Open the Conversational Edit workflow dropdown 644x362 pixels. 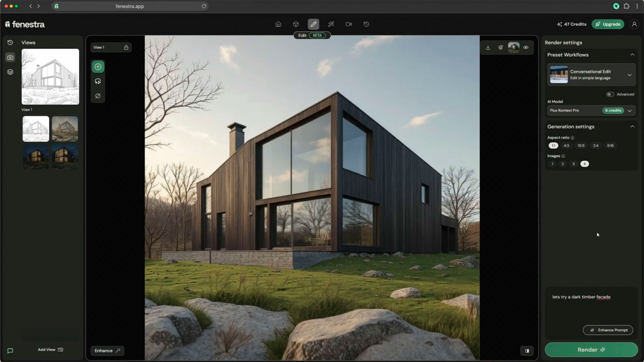click(x=629, y=75)
